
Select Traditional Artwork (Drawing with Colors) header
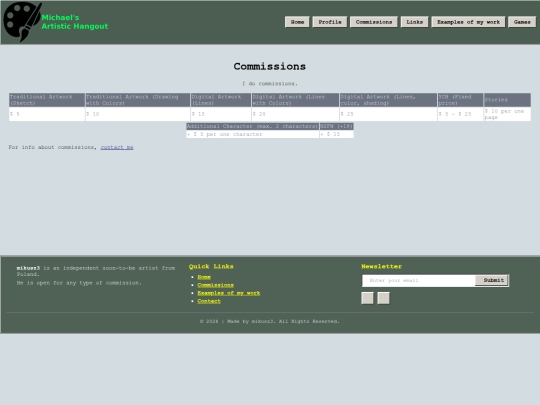(x=138, y=100)
